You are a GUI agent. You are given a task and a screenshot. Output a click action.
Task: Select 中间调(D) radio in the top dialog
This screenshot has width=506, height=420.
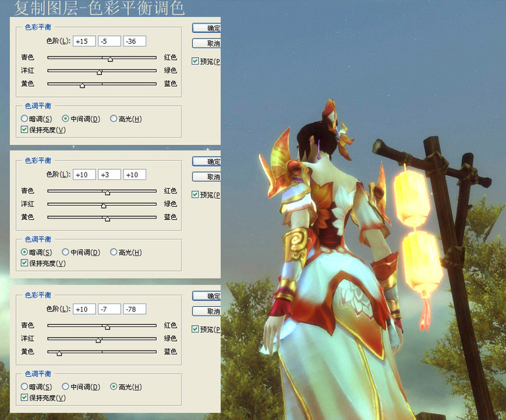pos(65,119)
